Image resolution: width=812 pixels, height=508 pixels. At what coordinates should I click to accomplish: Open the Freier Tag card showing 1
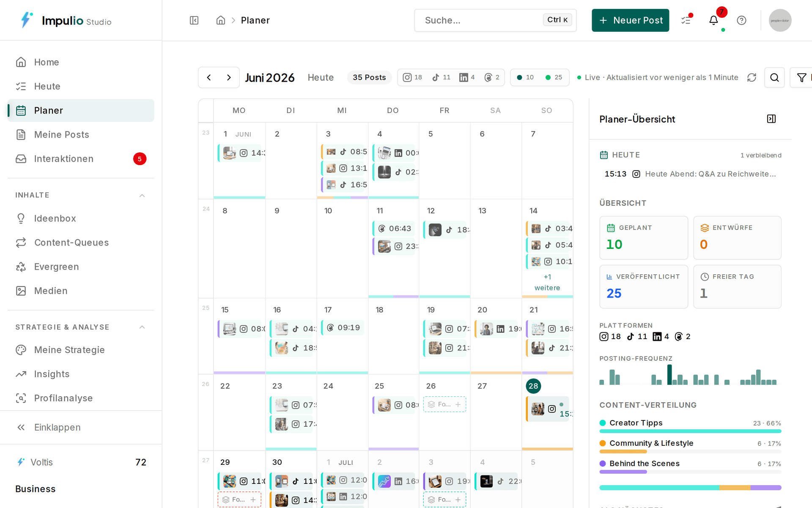(x=737, y=287)
